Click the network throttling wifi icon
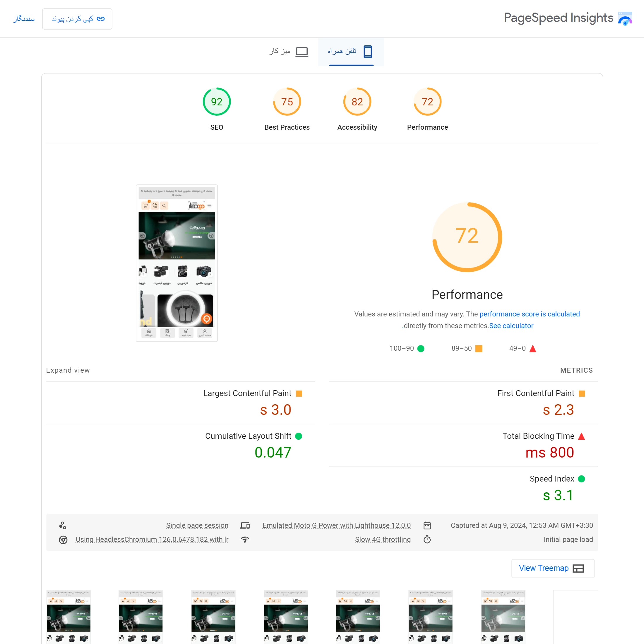 [245, 539]
